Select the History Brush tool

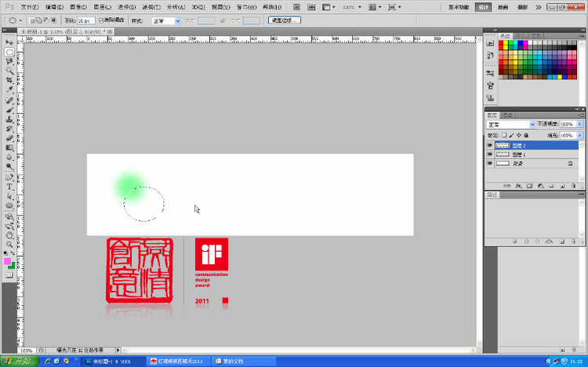coord(9,129)
